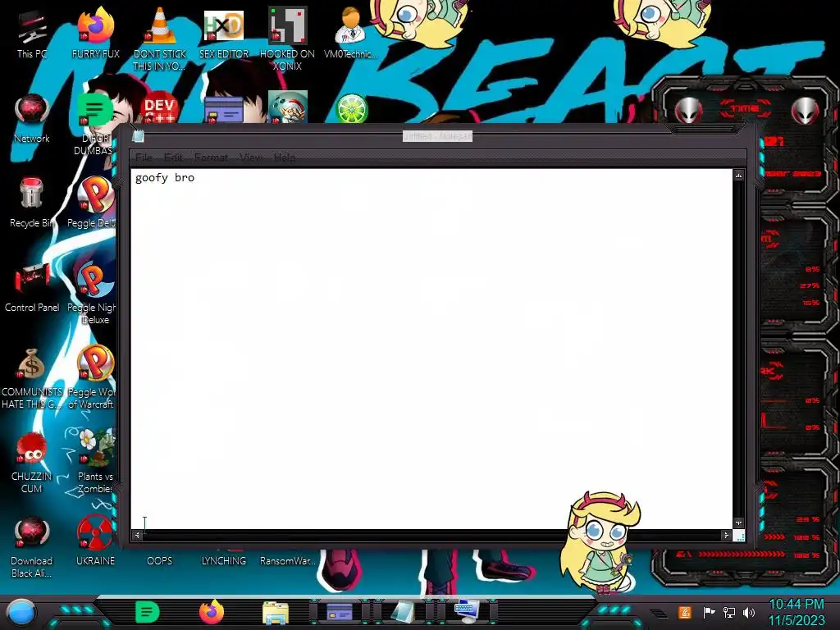Select the UKRAINE radiation symbol icon
The width and height of the screenshot is (840, 630).
95,540
